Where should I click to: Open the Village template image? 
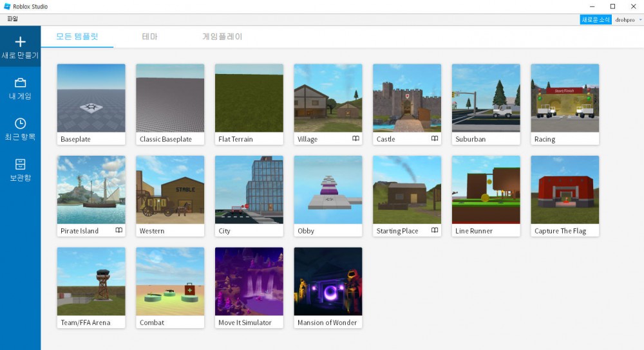click(328, 98)
